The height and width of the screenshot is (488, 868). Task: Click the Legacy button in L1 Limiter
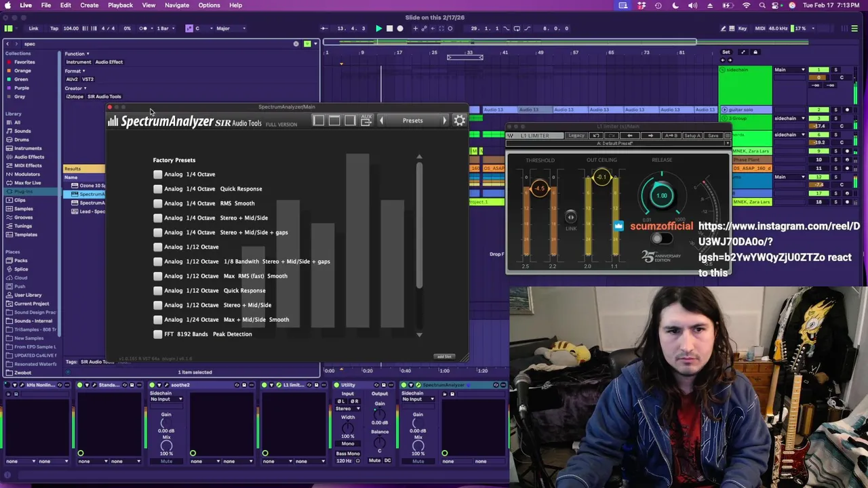(x=576, y=136)
